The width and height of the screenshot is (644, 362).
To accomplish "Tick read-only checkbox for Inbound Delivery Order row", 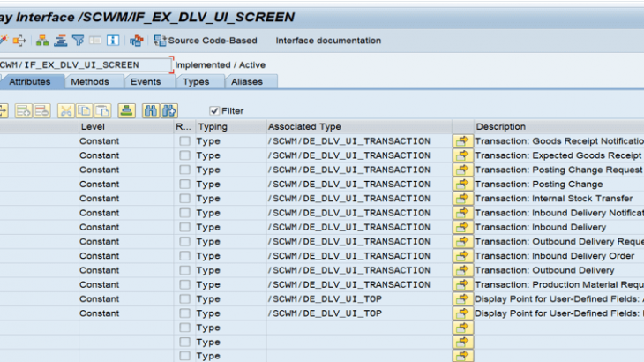I will [x=184, y=256].
